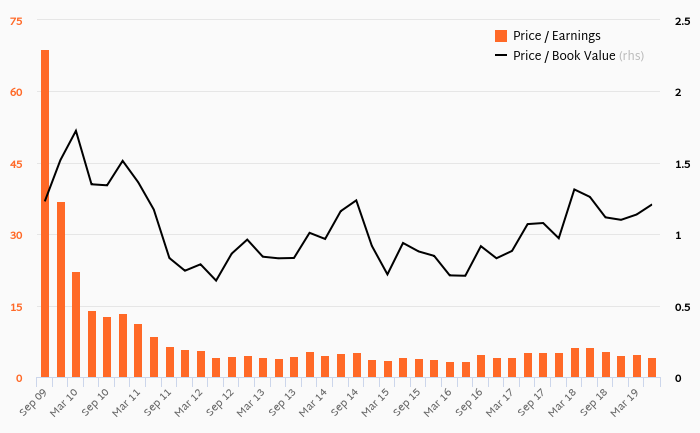The image size is (700, 433).
Task: Click the tallest orange bar at Sep 09
Action: tap(45, 213)
